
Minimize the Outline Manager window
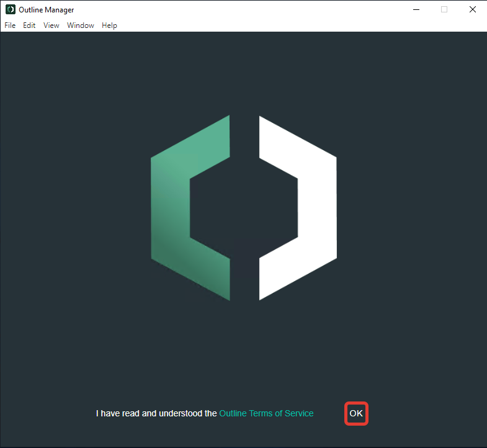pyautogui.click(x=416, y=10)
